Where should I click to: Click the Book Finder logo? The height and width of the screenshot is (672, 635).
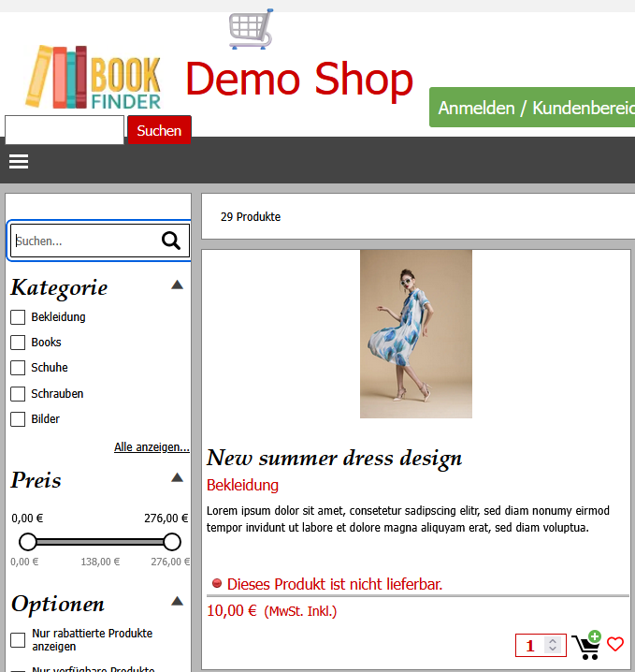[94, 78]
